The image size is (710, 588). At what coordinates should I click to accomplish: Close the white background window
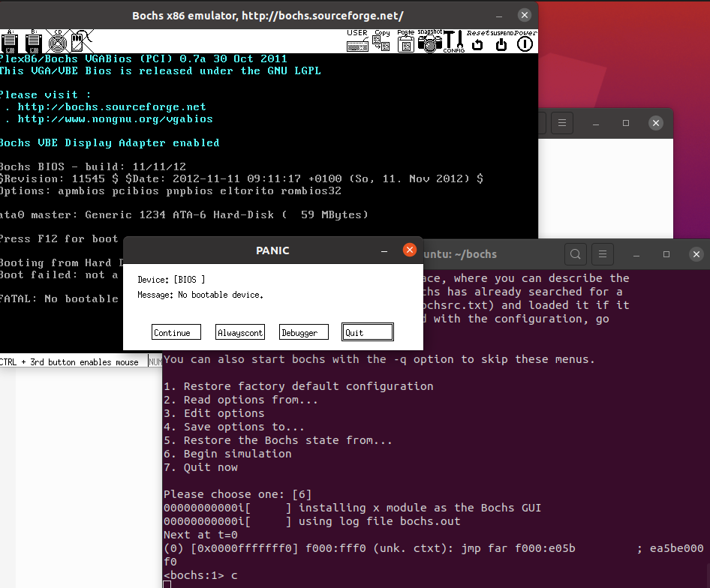(x=656, y=123)
